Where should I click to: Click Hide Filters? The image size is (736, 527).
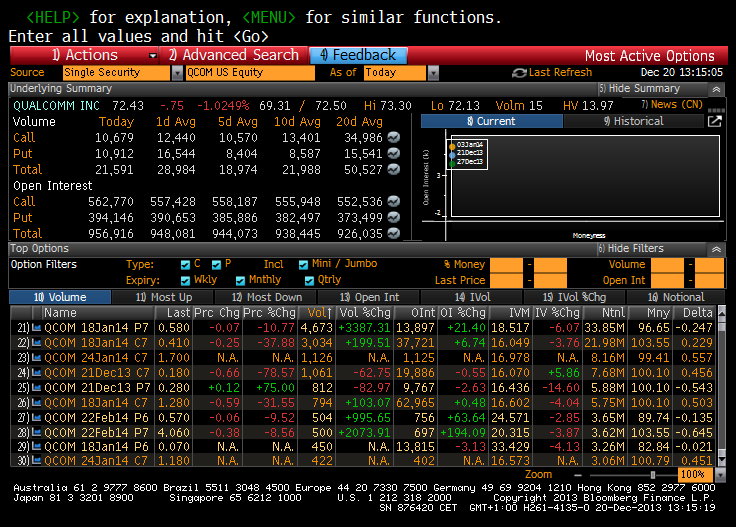630,249
